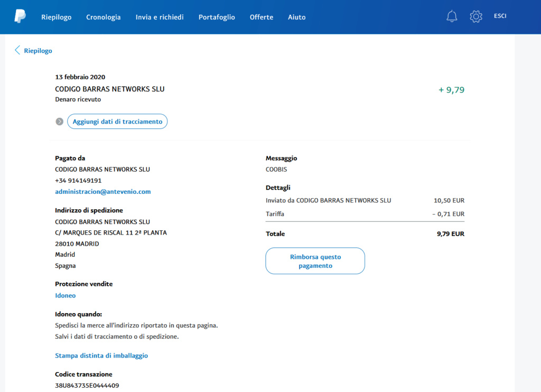Select Invia e richiedi in navigation

160,17
